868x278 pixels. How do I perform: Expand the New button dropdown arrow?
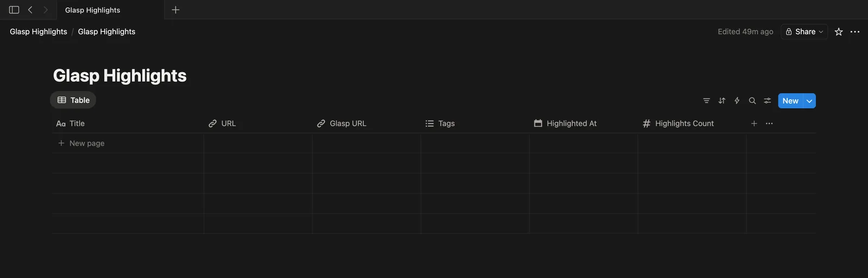(x=809, y=101)
